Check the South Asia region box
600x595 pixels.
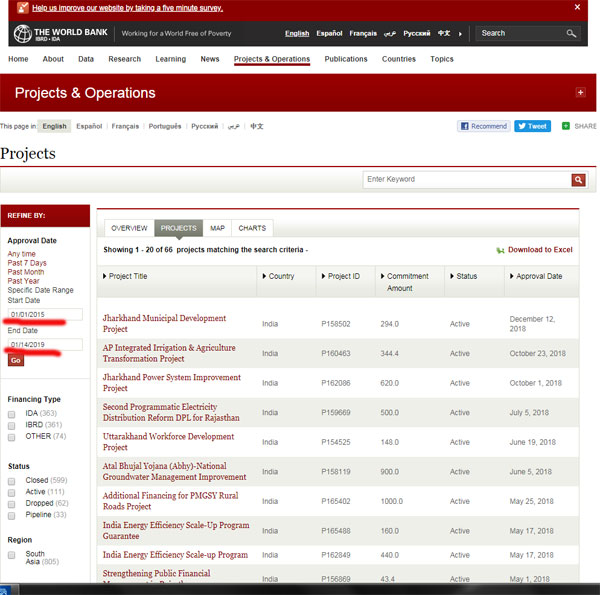click(x=11, y=555)
